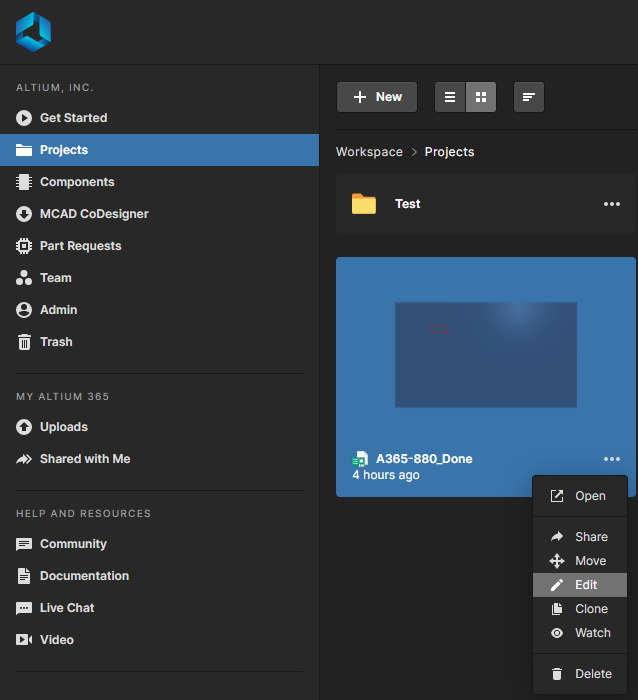
Task: Choose Clone from the context menu
Action: (580, 609)
